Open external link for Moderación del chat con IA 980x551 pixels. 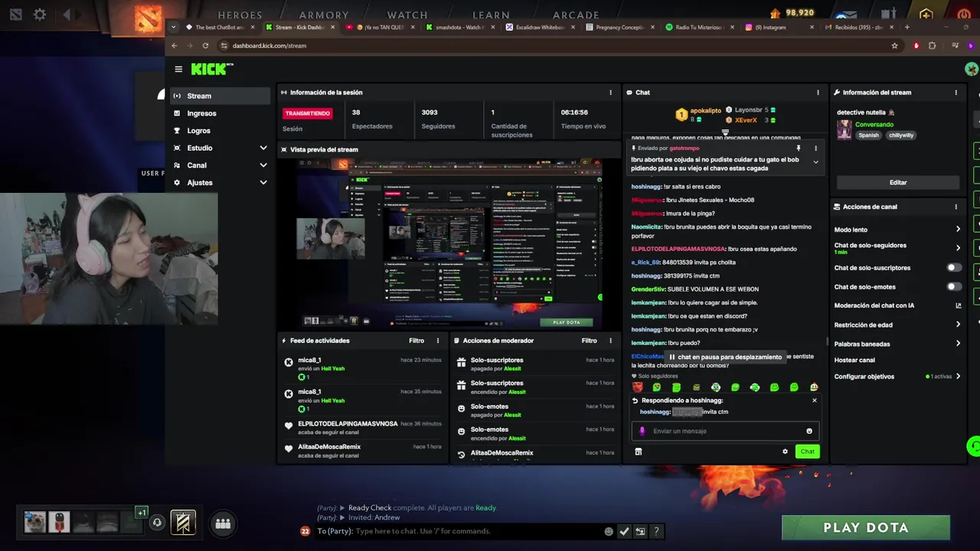coord(958,305)
